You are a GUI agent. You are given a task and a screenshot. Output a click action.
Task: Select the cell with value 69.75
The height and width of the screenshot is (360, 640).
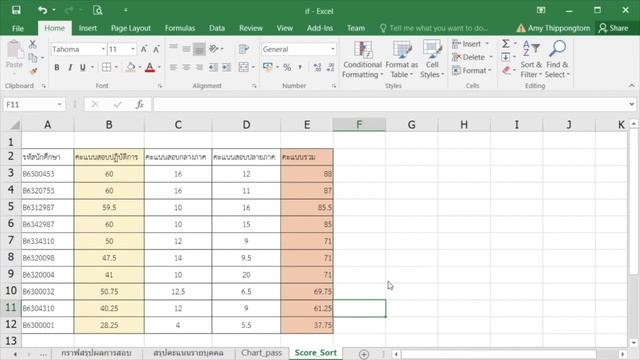[307, 291]
